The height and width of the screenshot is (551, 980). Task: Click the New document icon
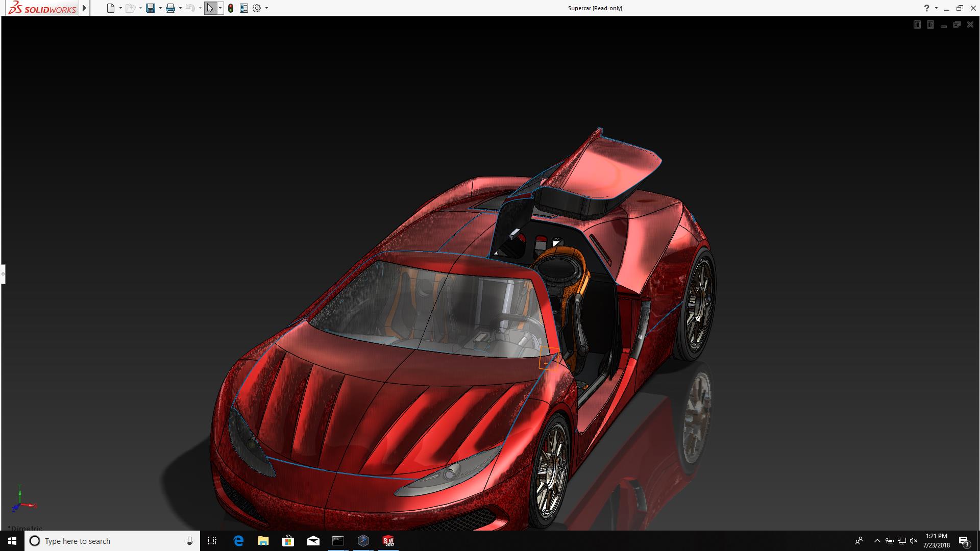(110, 8)
